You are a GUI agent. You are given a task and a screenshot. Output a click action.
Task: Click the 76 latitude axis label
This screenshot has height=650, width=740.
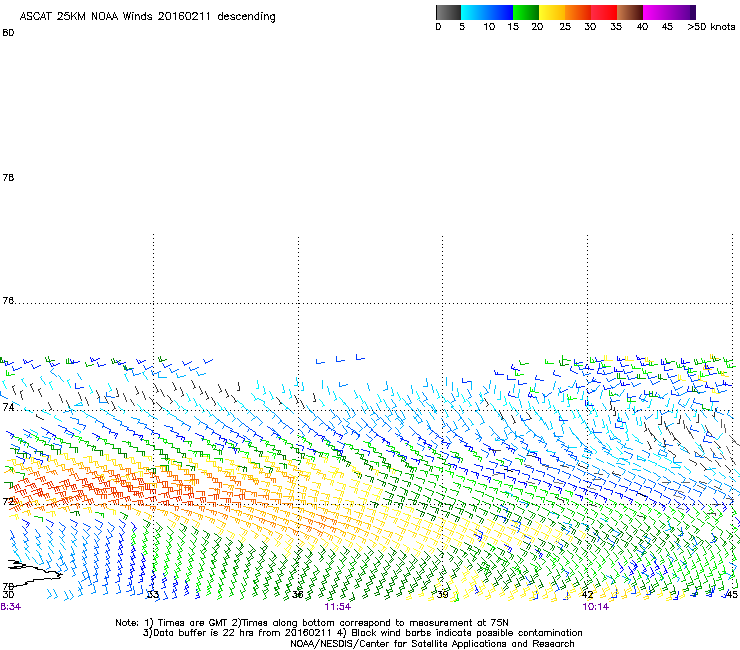(8, 301)
